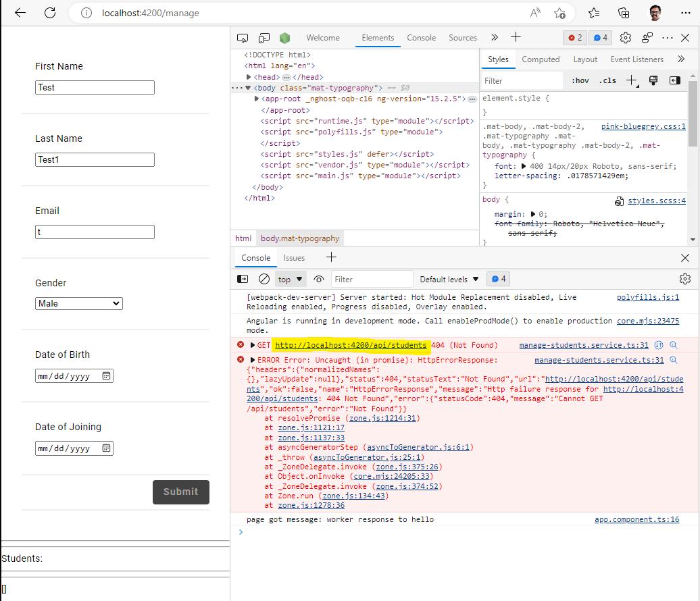
Task: Open browser Collections icon
Action: pos(624,13)
